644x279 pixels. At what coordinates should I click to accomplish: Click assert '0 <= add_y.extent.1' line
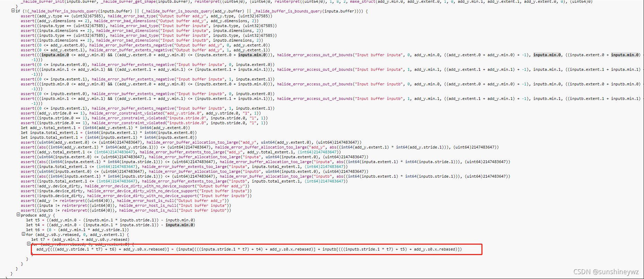click(145, 50)
